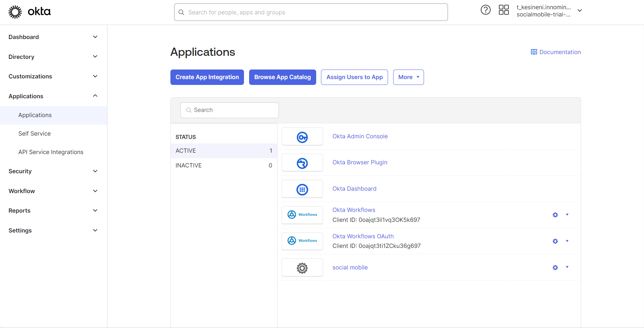The width and height of the screenshot is (644, 328).
Task: Click the Create App Integration button
Action: [207, 77]
